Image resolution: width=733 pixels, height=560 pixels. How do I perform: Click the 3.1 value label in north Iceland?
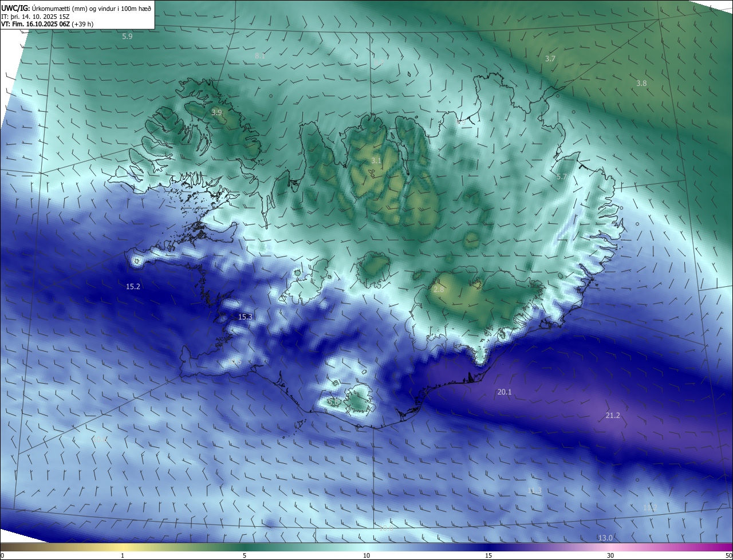click(x=376, y=160)
